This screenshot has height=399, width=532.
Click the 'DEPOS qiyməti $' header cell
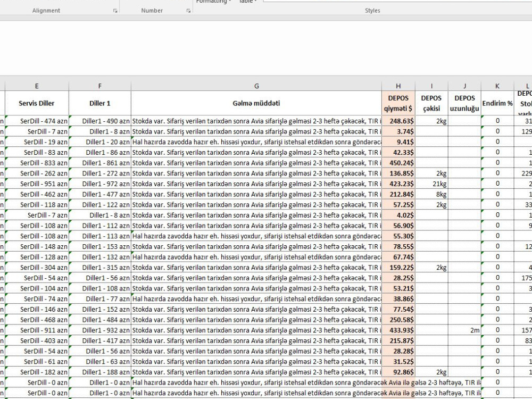pyautogui.click(x=398, y=103)
